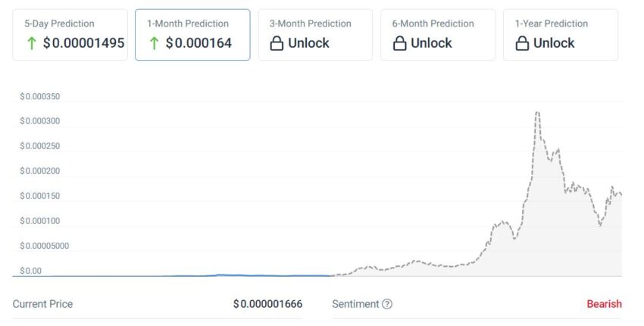Open the 6-Month Prediction card
This screenshot has height=326, width=644.
438,34
